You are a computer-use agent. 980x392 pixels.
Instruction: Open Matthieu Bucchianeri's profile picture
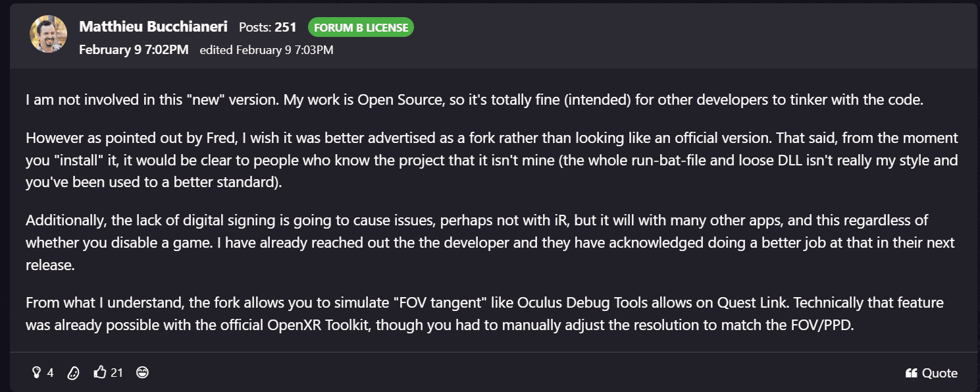pyautogui.click(x=48, y=34)
